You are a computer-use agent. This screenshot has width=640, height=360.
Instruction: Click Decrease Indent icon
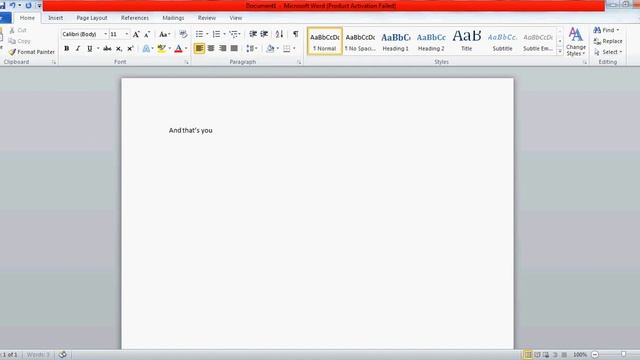253,34
